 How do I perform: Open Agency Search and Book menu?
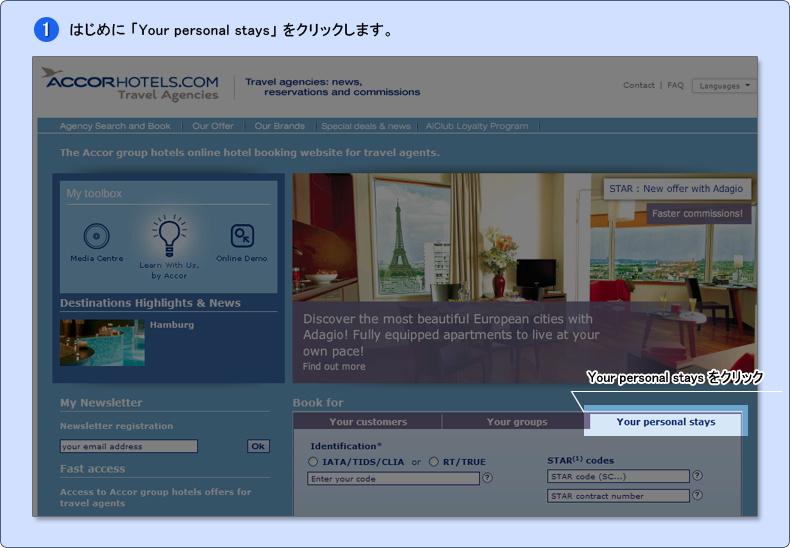(115, 126)
